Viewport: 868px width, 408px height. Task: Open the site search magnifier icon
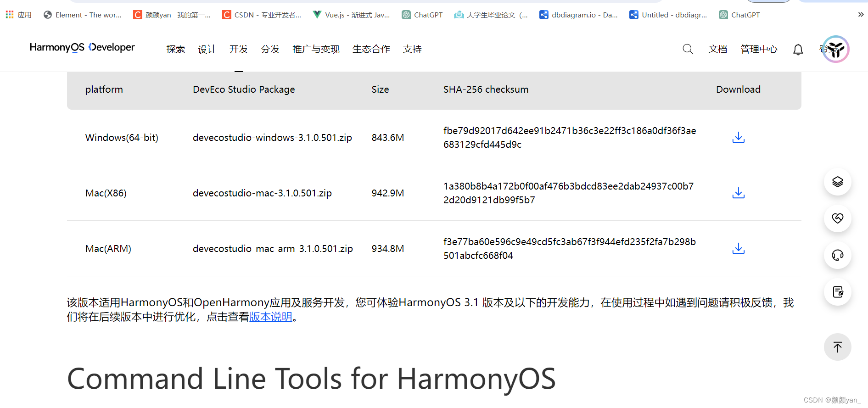click(688, 49)
